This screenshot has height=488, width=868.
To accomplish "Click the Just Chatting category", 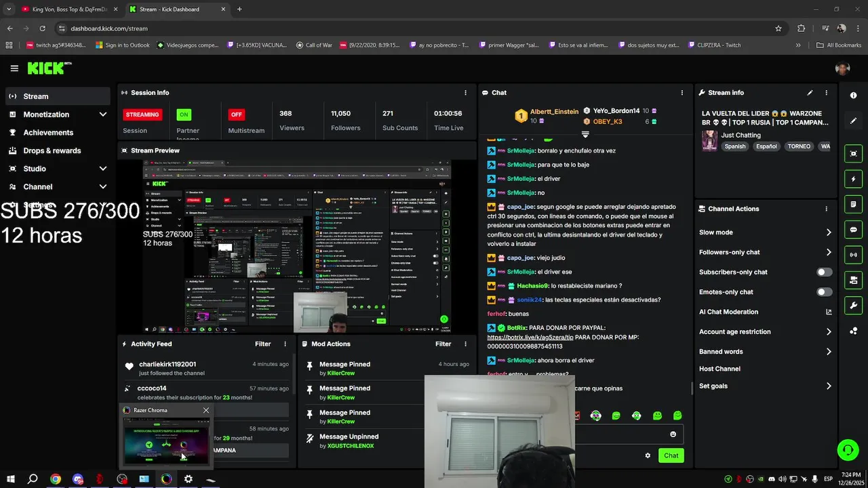I will (741, 135).
